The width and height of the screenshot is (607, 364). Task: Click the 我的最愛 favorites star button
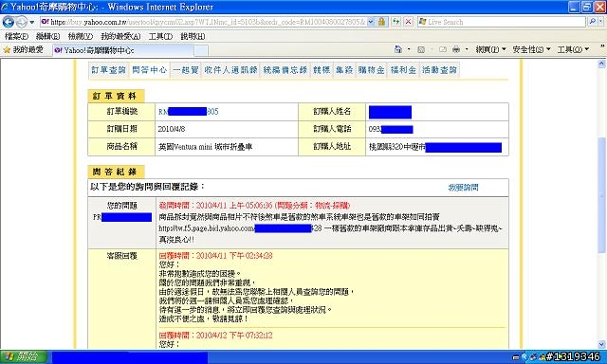click(x=23, y=50)
